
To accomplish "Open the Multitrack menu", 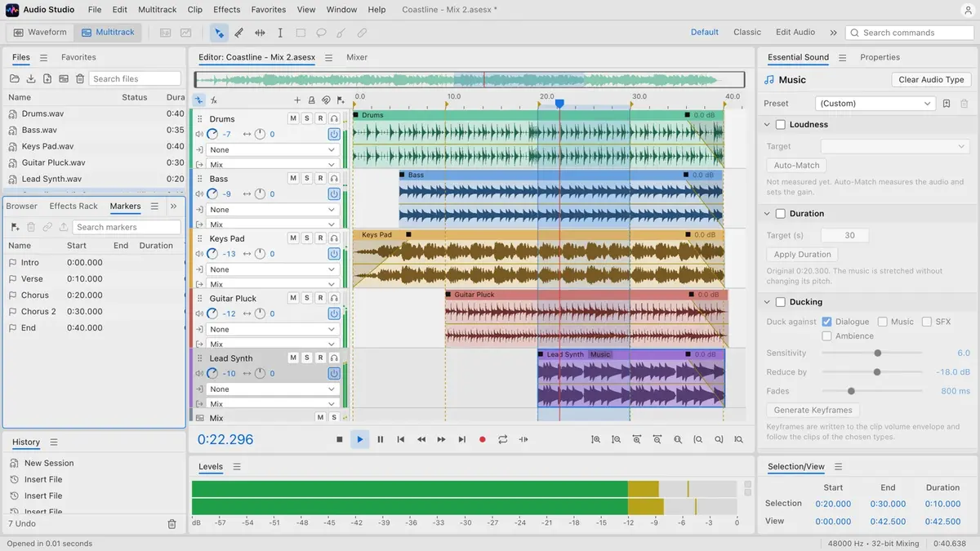I will click(x=156, y=10).
